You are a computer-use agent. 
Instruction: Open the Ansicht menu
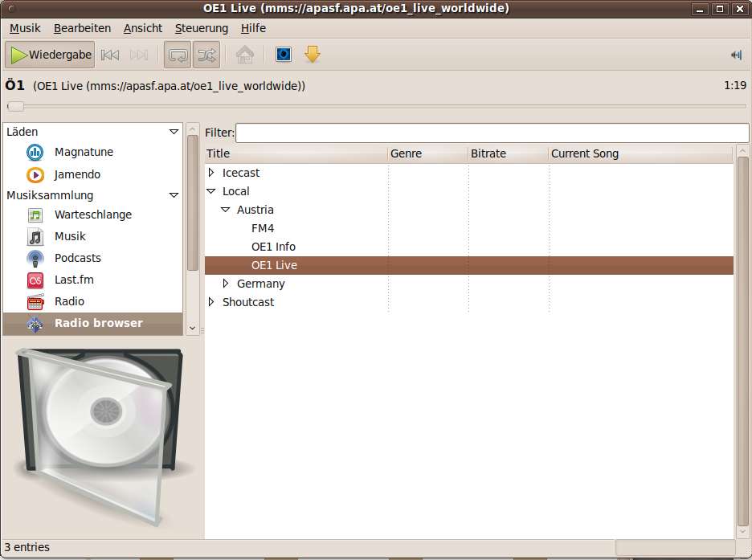point(143,28)
